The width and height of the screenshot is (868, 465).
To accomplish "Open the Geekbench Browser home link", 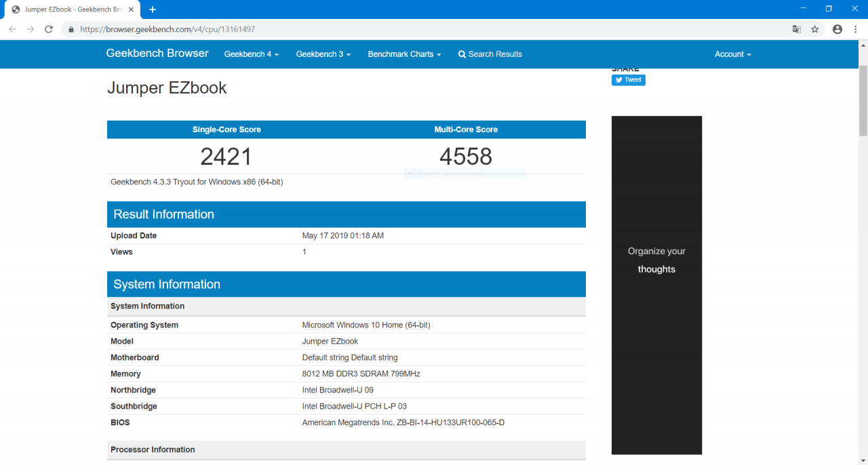I will click(157, 54).
